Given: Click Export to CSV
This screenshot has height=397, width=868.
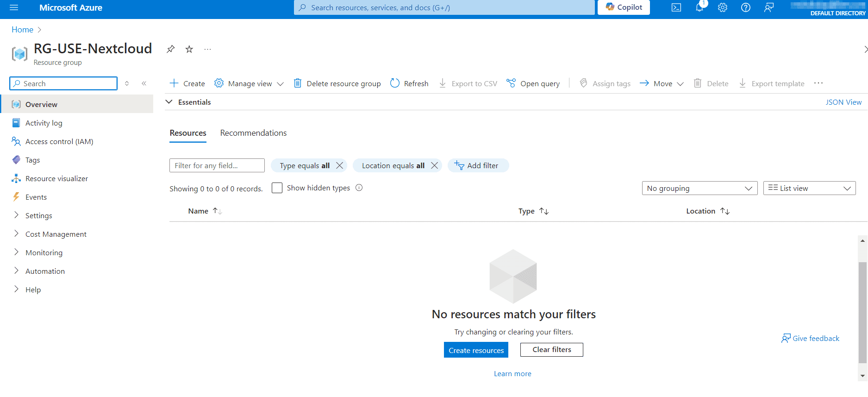Looking at the screenshot, I should click(x=468, y=83).
